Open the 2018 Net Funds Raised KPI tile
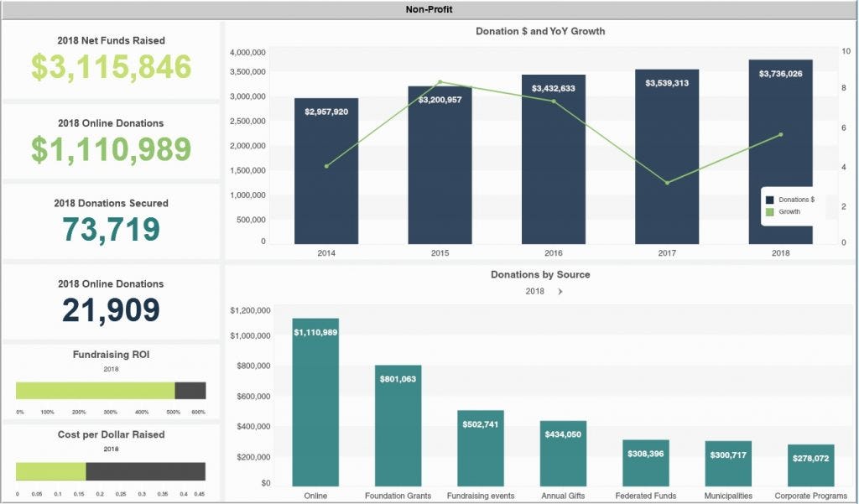 [112, 62]
